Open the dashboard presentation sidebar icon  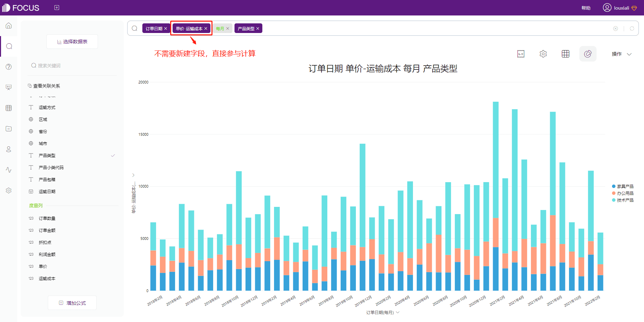coord(9,87)
